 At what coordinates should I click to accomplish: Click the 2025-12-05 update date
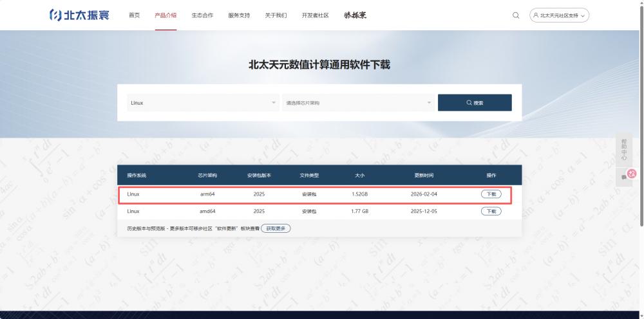(x=424, y=211)
